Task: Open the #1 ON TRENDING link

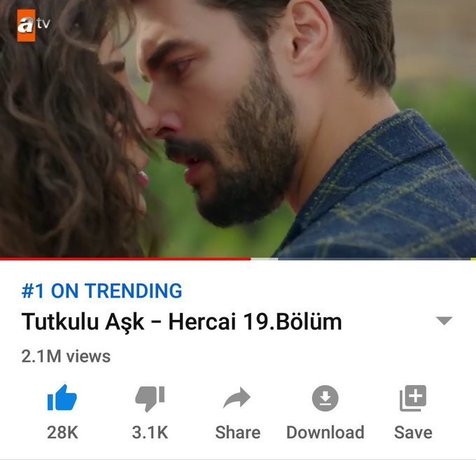Action: tap(101, 291)
